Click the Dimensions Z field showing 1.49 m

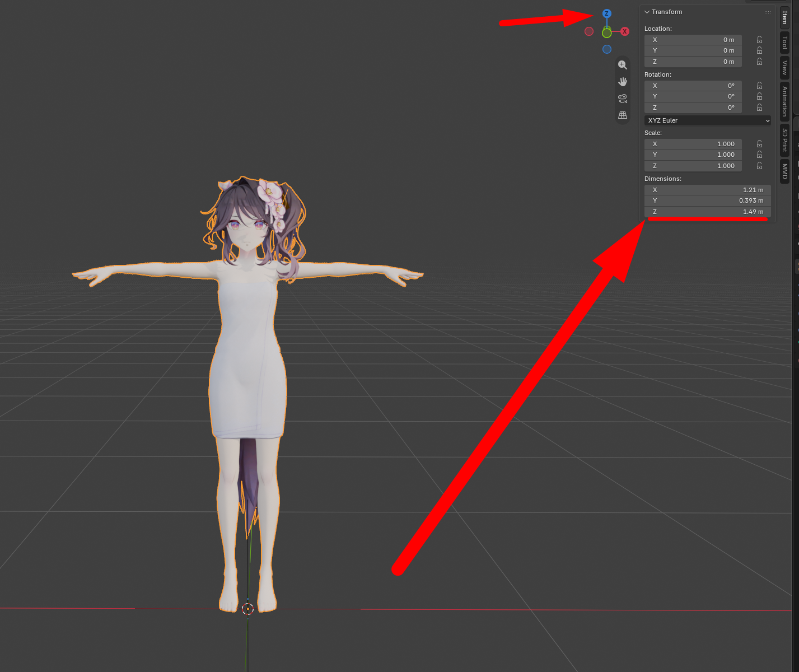[x=708, y=212]
